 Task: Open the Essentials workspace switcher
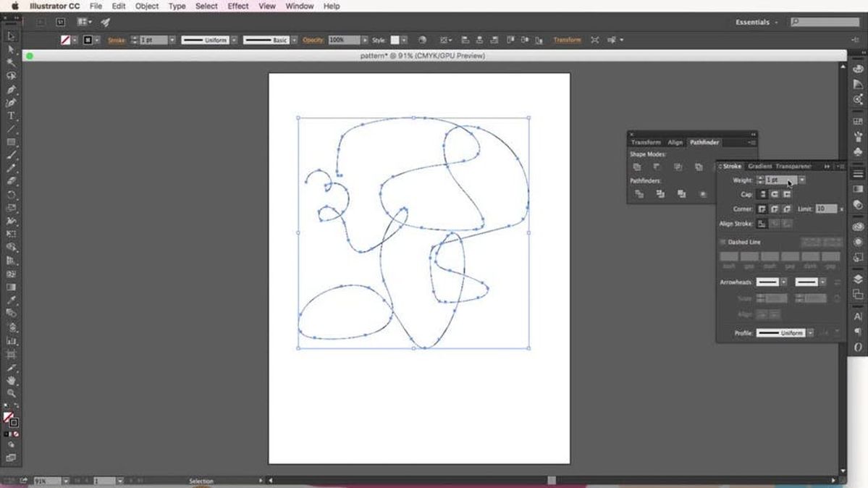[753, 22]
